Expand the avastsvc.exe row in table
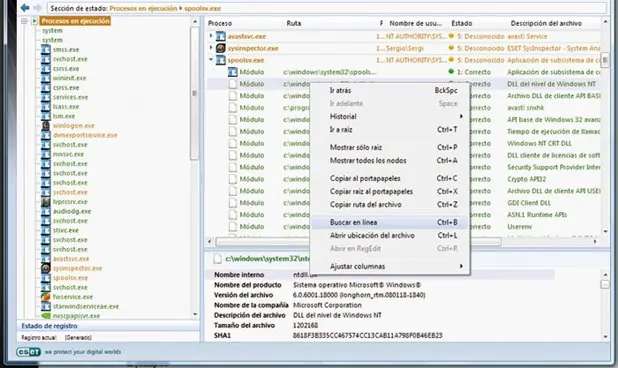 click(211, 36)
